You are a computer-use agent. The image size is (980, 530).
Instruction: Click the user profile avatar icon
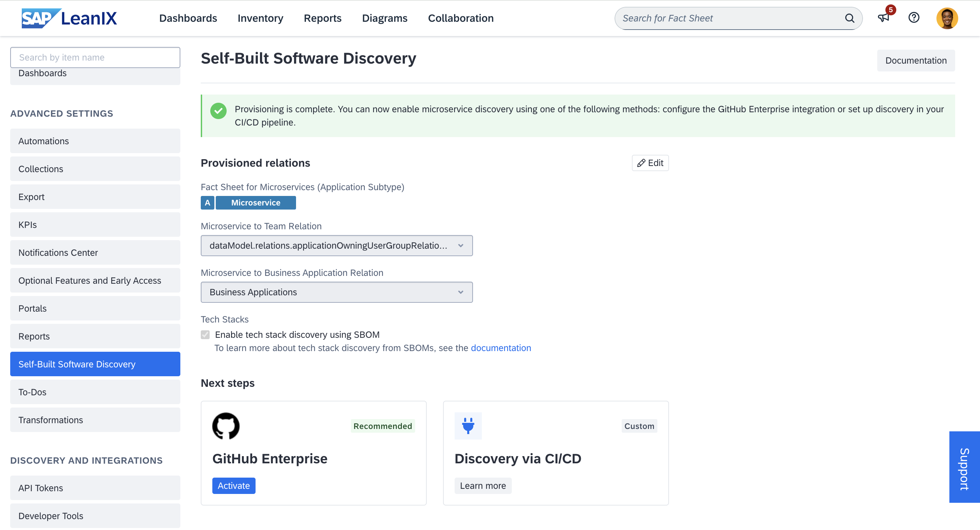tap(947, 18)
